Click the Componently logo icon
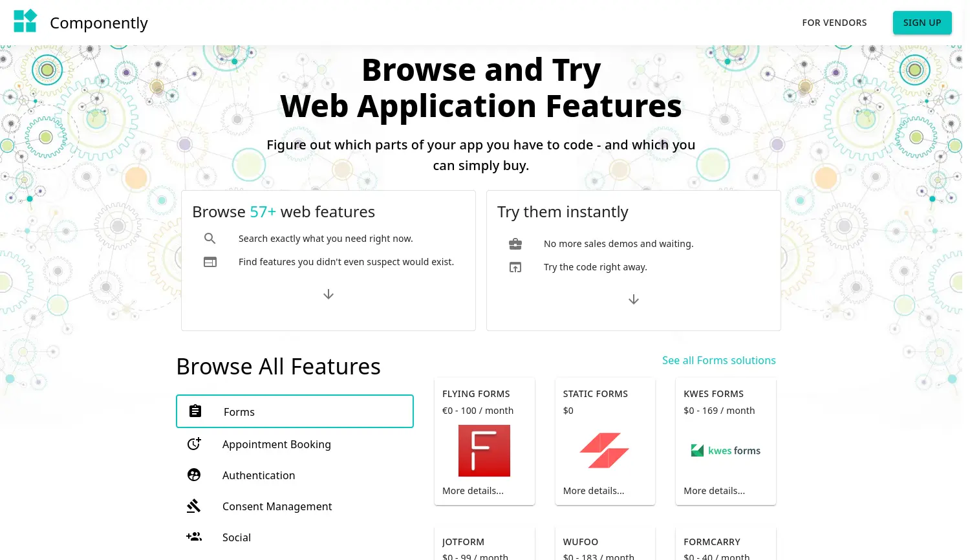This screenshot has width=970, height=560. pyautogui.click(x=25, y=20)
